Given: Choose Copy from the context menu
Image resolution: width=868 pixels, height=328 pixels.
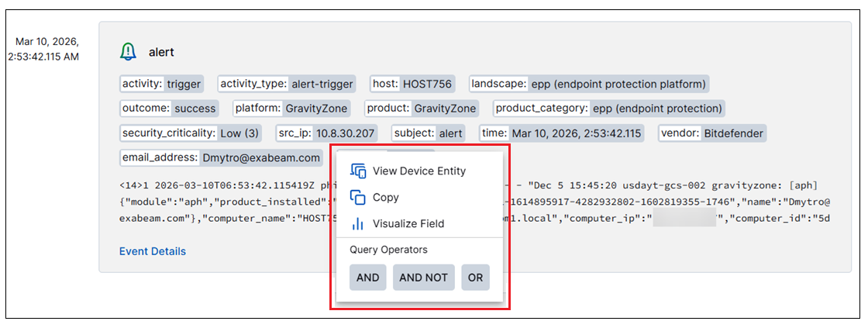Looking at the screenshot, I should click(x=419, y=197).
